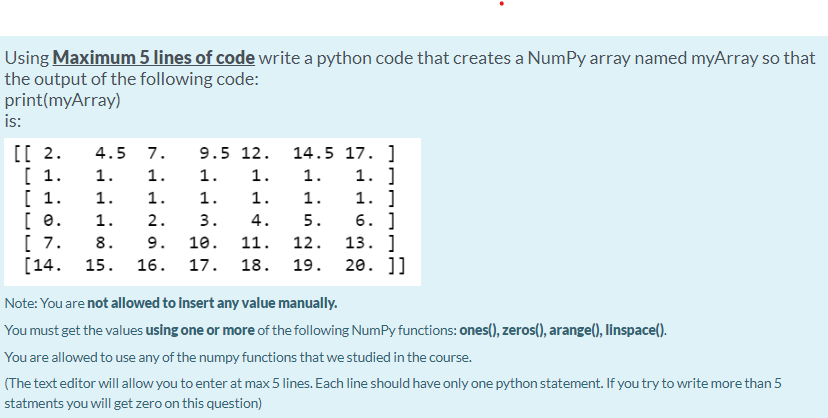The image size is (828, 418).
Task: Click the line 'You are allowed to use any of the numpy functions'
Action: coord(238,357)
